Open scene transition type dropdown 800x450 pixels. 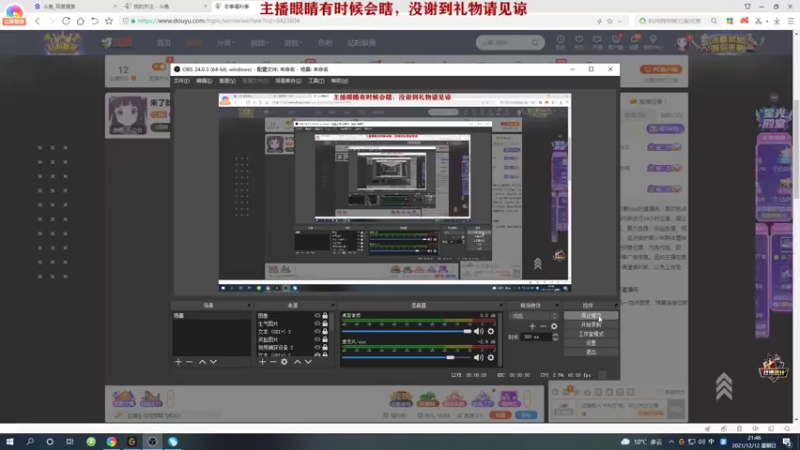535,316
